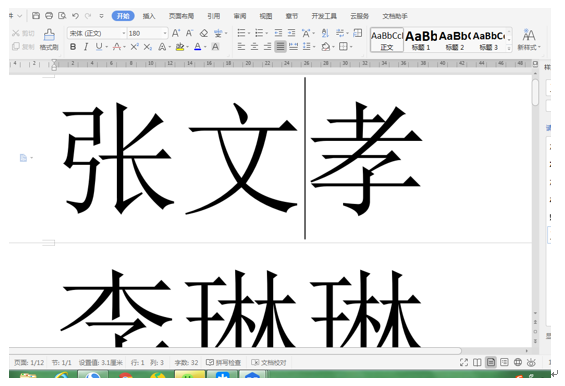Open the font size dropdown arrow

(165, 33)
